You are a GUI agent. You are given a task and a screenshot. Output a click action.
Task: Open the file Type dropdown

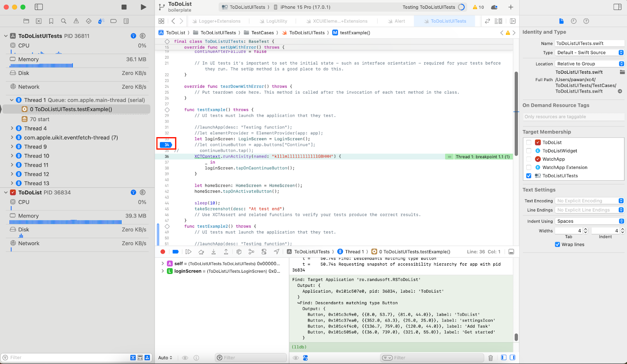[x=590, y=53]
